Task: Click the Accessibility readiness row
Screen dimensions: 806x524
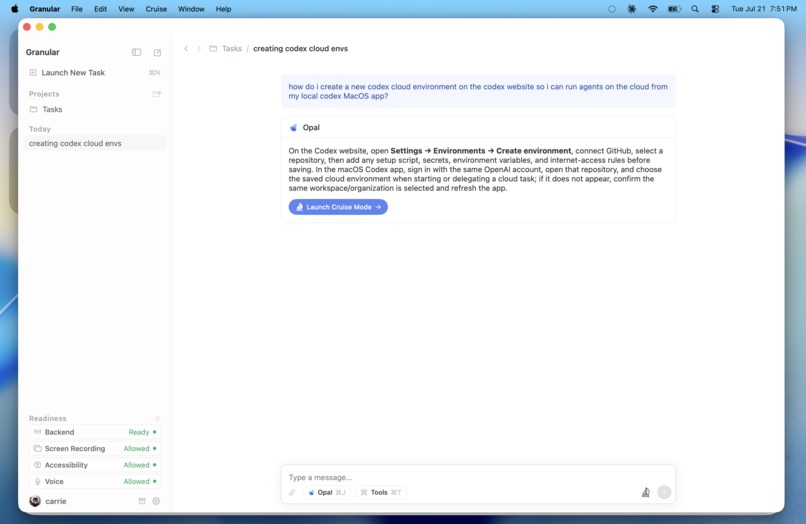Action: (x=95, y=465)
